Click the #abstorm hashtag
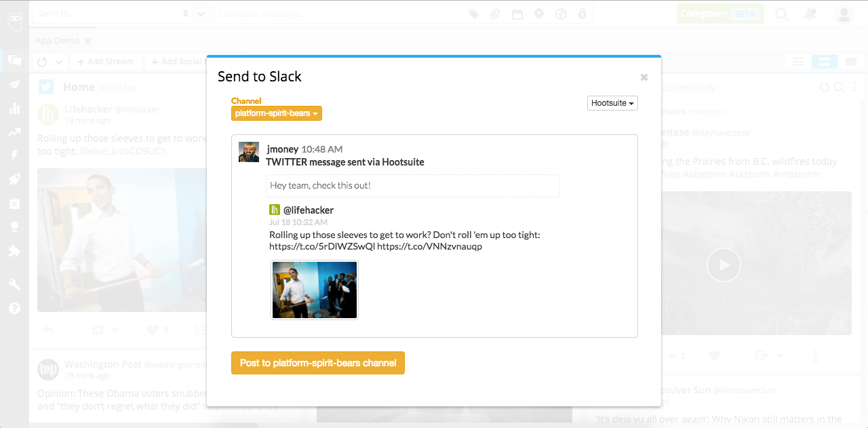868x428 pixels. [x=703, y=174]
